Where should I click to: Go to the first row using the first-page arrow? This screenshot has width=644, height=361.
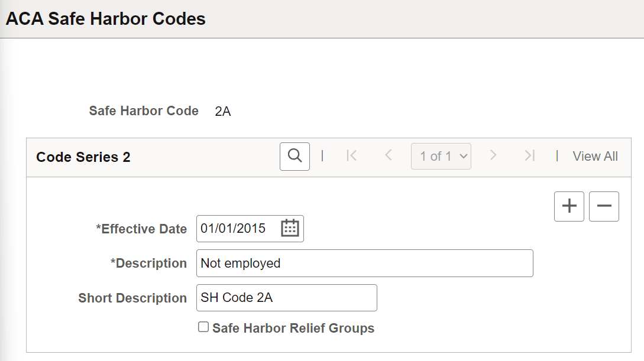click(x=352, y=156)
